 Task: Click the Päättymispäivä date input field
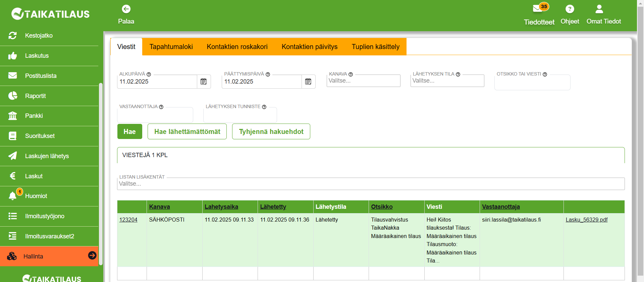pos(262,82)
